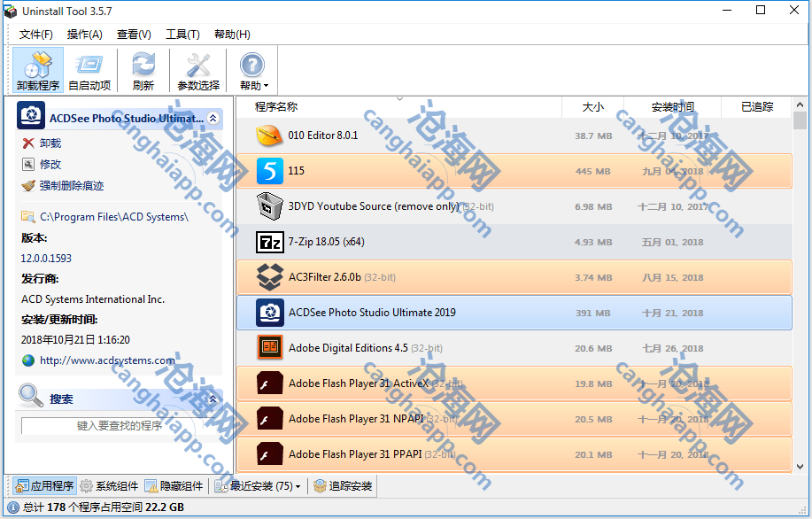Click the 115 program icon
Viewport: 812px width, 519px height.
[x=269, y=171]
